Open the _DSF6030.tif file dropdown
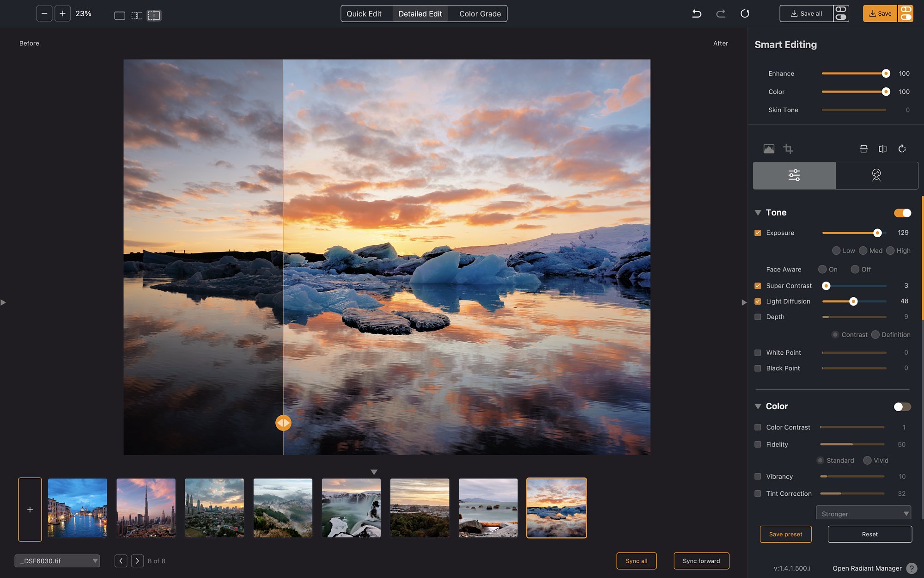Image resolution: width=924 pixels, height=578 pixels. tap(57, 561)
